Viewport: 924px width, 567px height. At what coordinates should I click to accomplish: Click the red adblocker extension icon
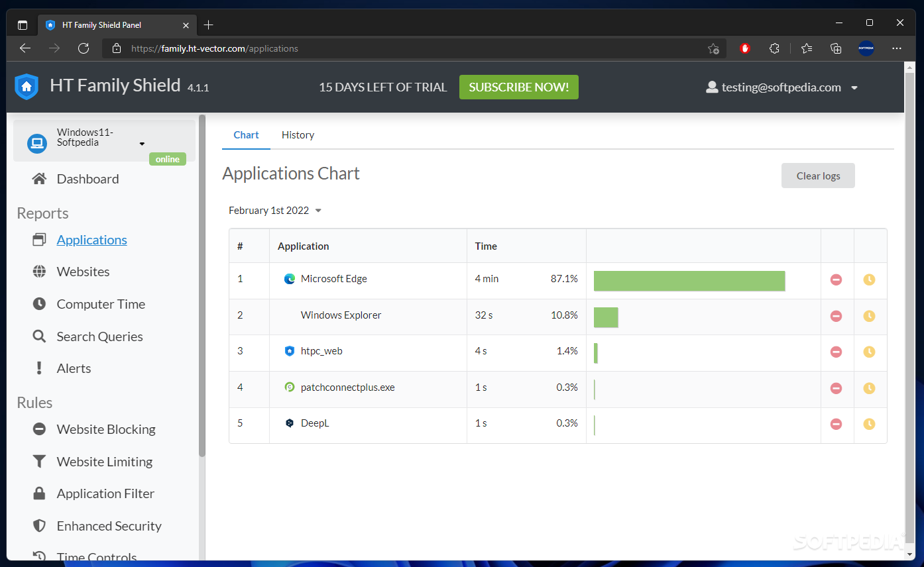point(745,48)
